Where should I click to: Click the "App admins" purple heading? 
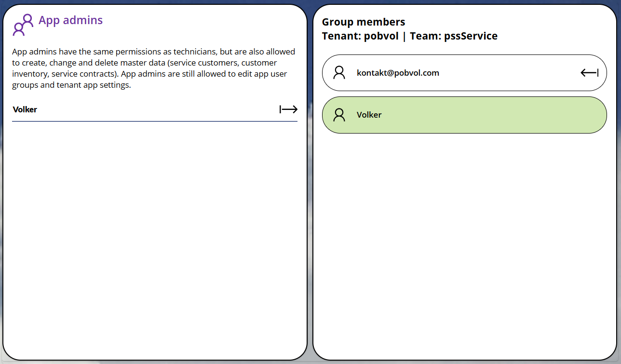tap(70, 20)
